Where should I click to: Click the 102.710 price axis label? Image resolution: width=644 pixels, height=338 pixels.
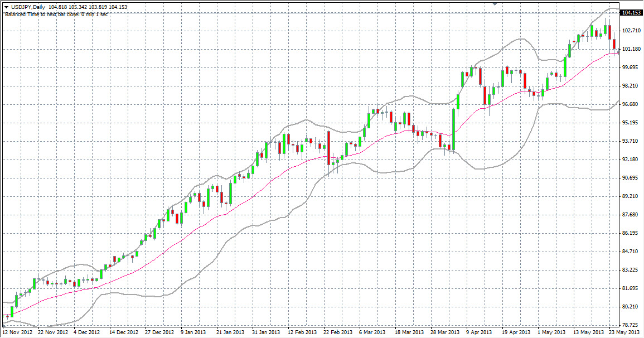click(632, 31)
